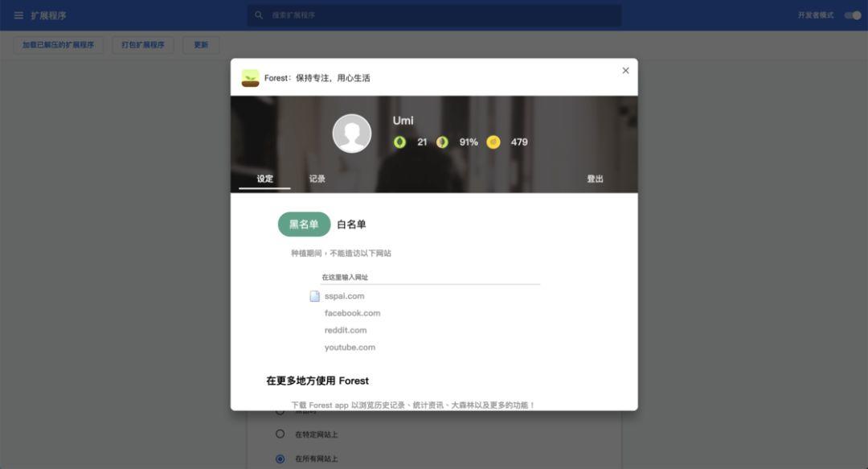This screenshot has height=469, width=868.
Task: Switch to the 记录 records tab
Action: coord(317,179)
